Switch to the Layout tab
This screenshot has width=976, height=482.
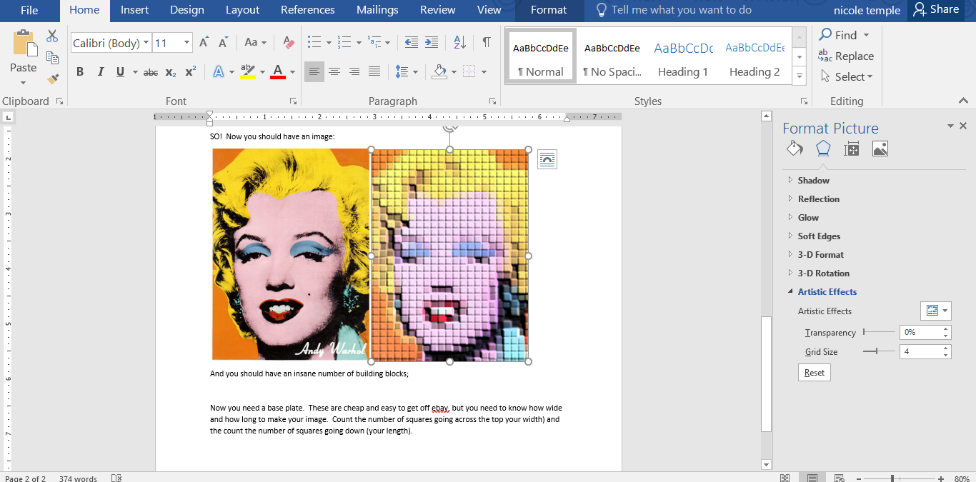click(x=242, y=10)
